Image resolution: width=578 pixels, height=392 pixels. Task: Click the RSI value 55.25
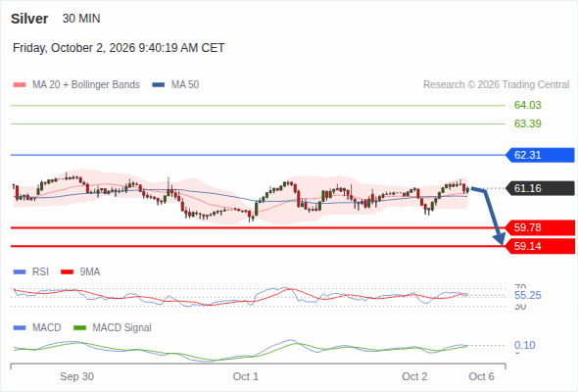point(527,295)
